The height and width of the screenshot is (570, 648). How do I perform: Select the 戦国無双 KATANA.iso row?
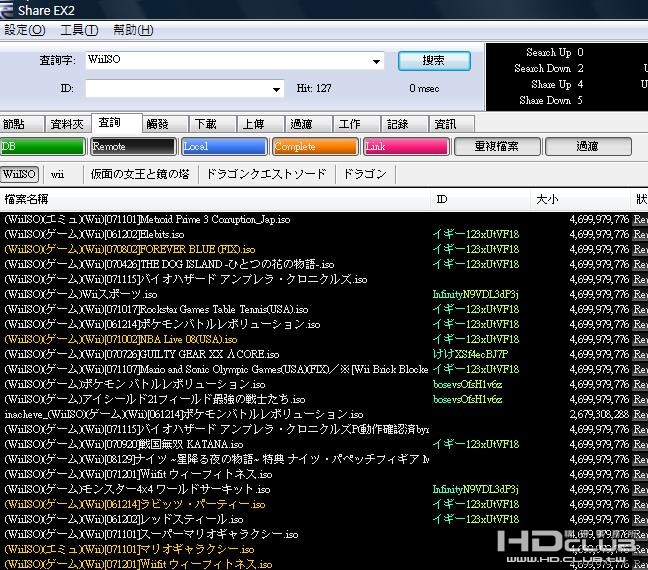324,444
